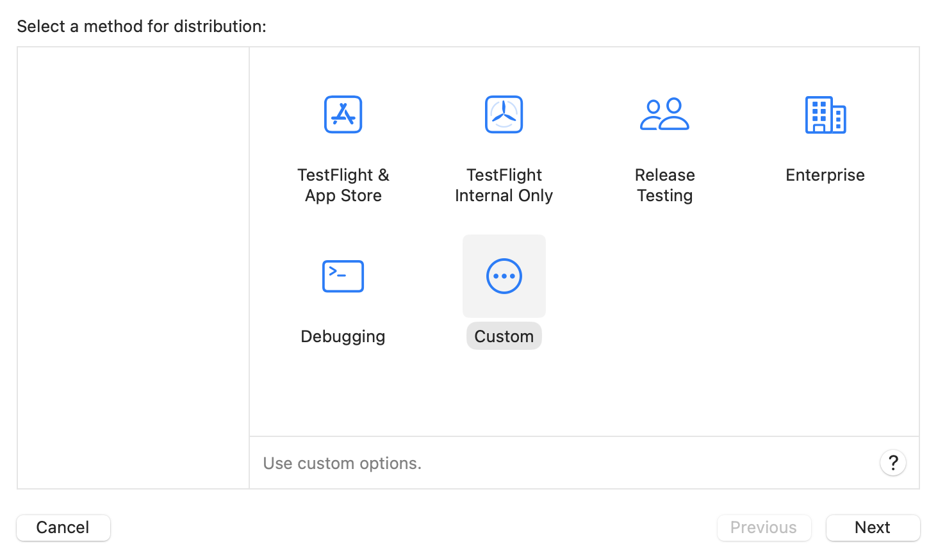This screenshot has height=560, width=938.
Task: Proceed with the Next button
Action: (x=873, y=527)
